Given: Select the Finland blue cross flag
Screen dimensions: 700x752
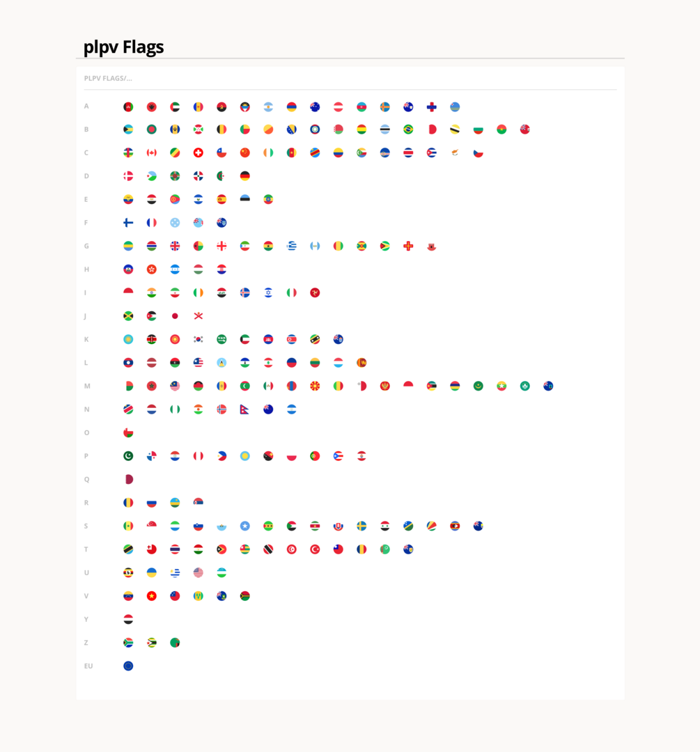Looking at the screenshot, I should coord(128,223).
